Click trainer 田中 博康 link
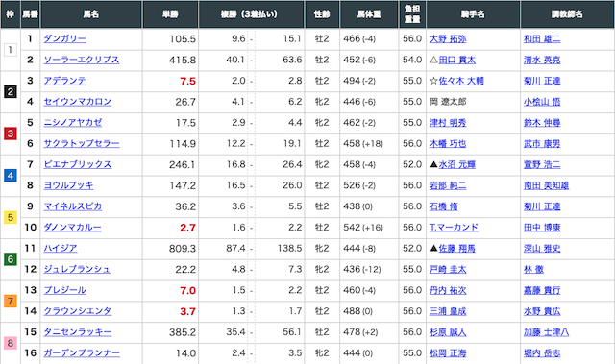The height and width of the screenshot is (364, 615). (542, 228)
